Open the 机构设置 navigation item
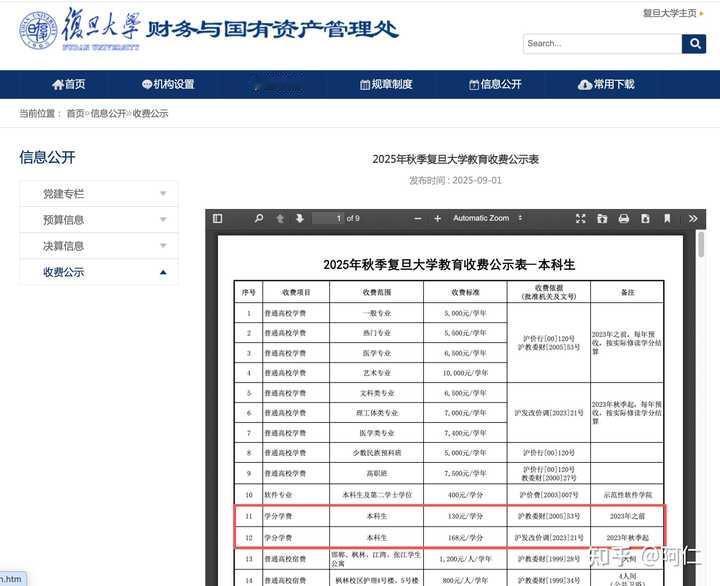Viewport: 720px width, 586px height. coord(168,85)
